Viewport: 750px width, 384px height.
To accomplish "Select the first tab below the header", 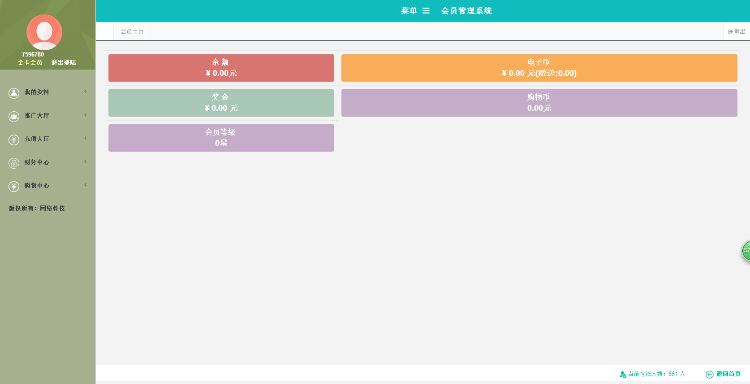I will (x=132, y=32).
